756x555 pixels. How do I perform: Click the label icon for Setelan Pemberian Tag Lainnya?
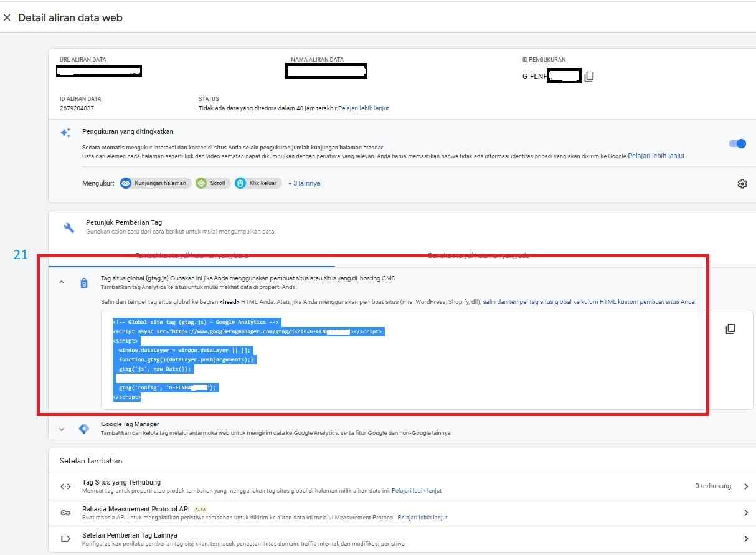65,539
